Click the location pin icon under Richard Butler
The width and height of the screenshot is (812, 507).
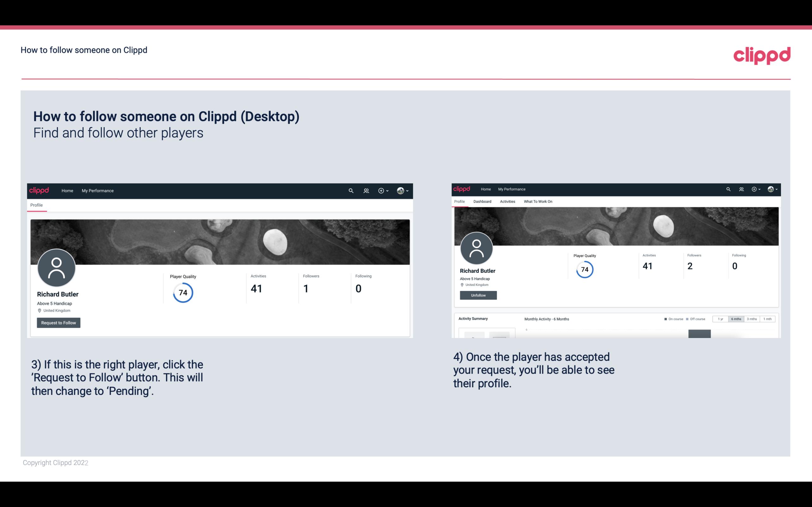[x=39, y=310]
